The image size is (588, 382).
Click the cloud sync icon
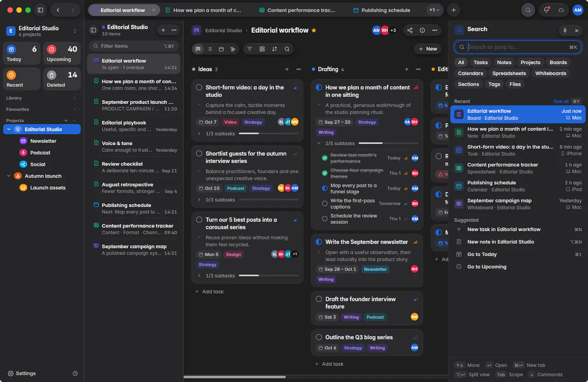click(561, 10)
